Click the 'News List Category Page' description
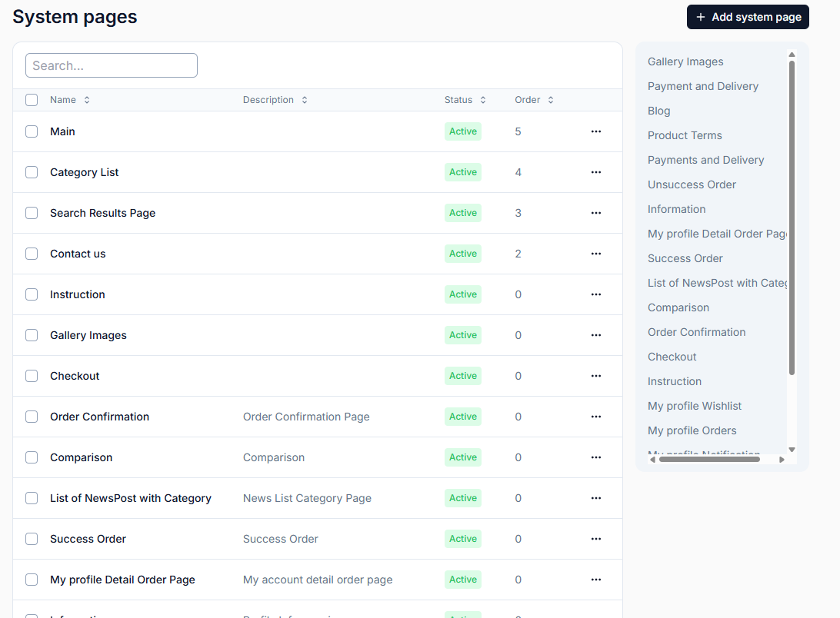This screenshot has width=840, height=618. pos(307,497)
